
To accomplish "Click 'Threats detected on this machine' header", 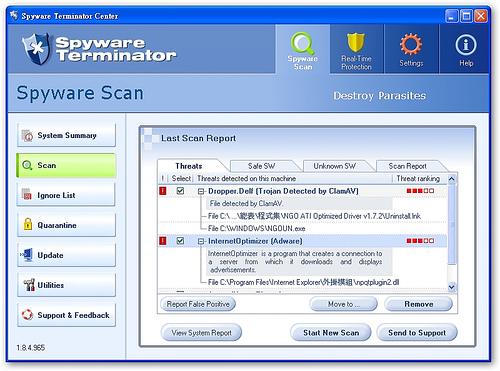I will [x=247, y=179].
